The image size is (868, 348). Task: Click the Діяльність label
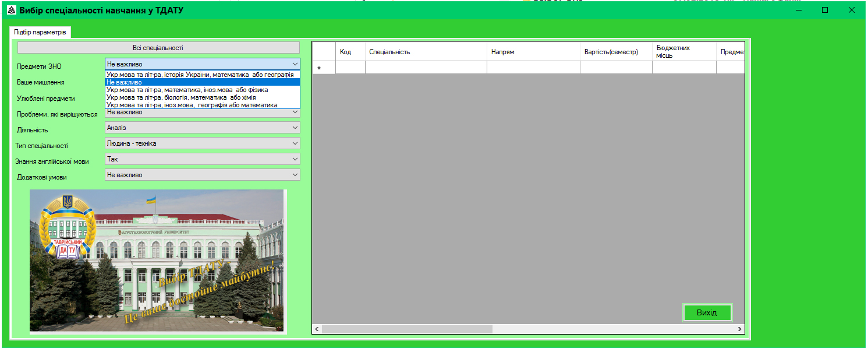pos(33,130)
